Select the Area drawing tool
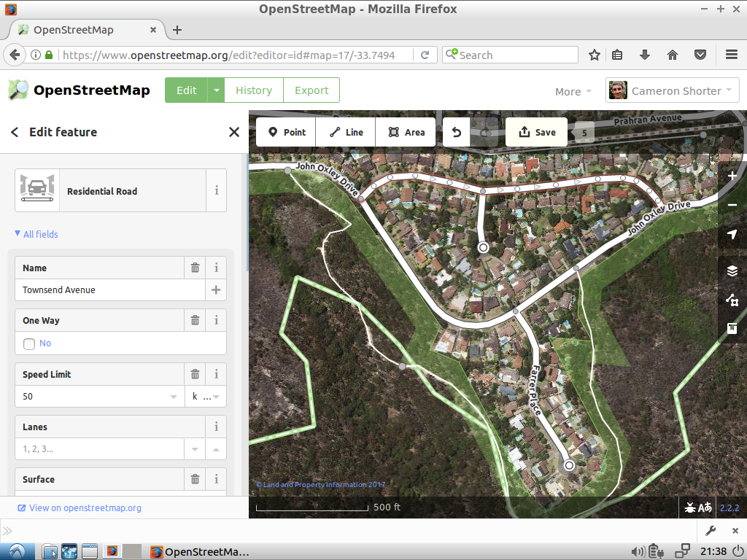The height and width of the screenshot is (560, 747). pyautogui.click(x=406, y=133)
